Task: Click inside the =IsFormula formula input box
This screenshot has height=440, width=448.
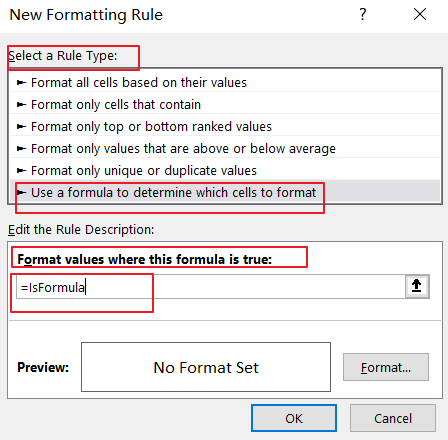Action: (211, 287)
